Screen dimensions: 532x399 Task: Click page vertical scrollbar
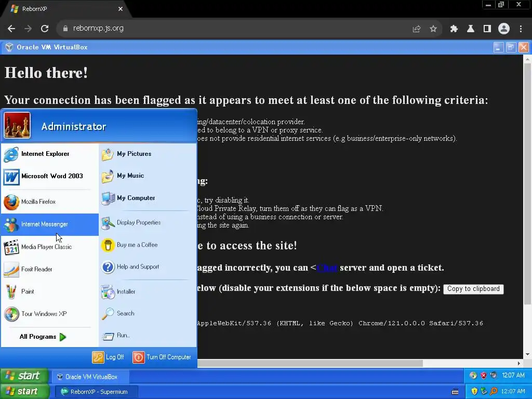527,183
